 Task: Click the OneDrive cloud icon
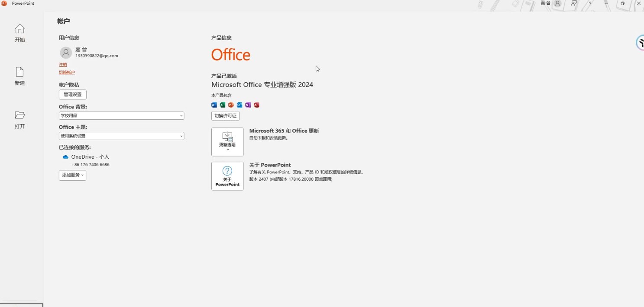point(65,157)
